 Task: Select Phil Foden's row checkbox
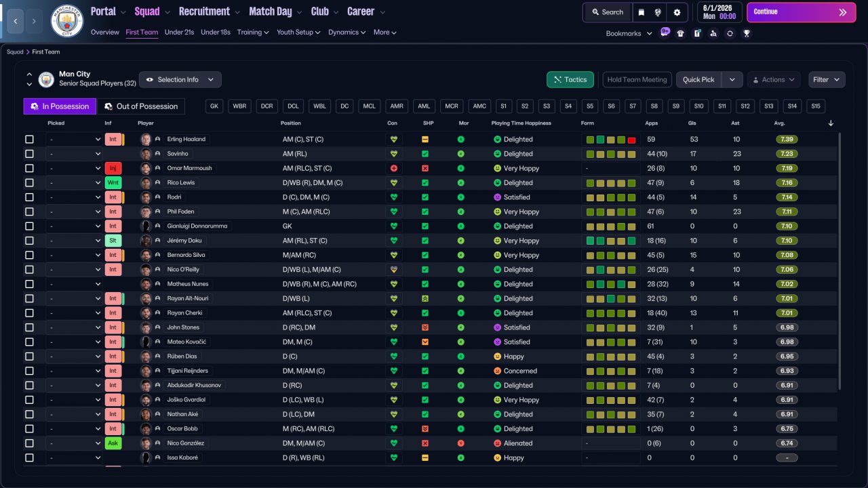coord(29,211)
